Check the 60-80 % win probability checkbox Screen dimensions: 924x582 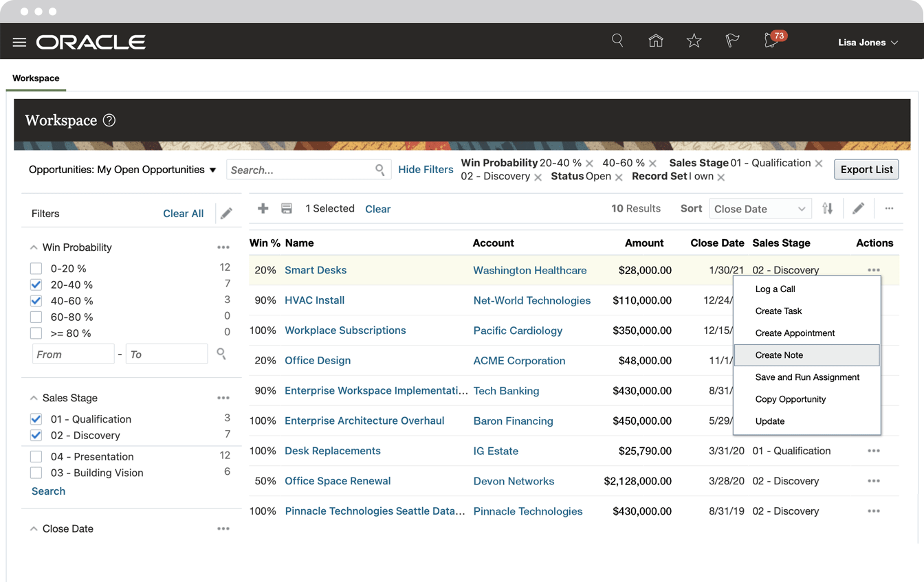tap(36, 317)
